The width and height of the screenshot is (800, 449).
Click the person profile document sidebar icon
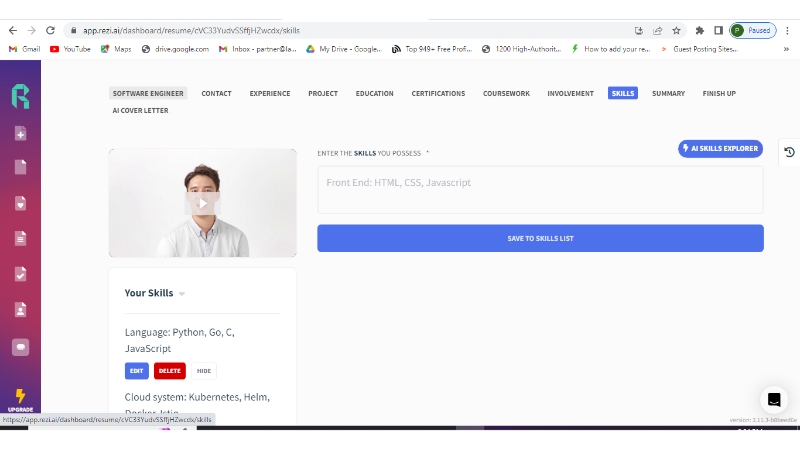20,309
